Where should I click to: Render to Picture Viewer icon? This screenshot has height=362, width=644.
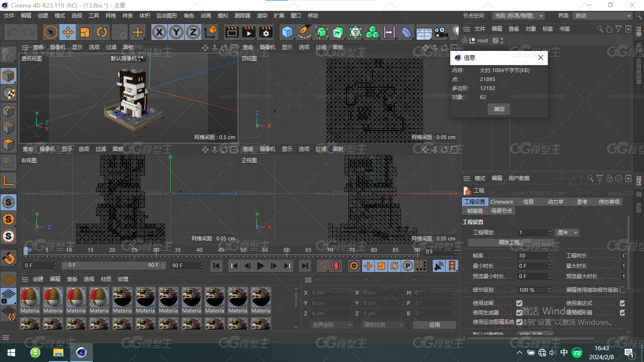click(248, 32)
